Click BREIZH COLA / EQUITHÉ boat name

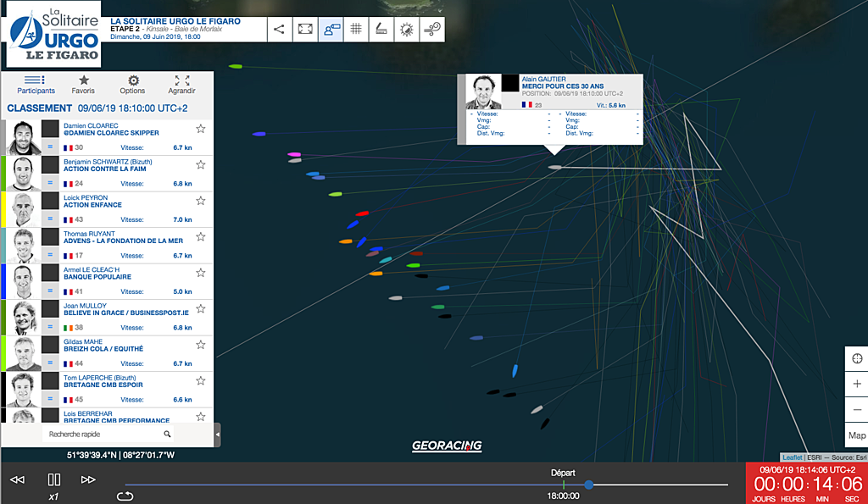(103, 348)
